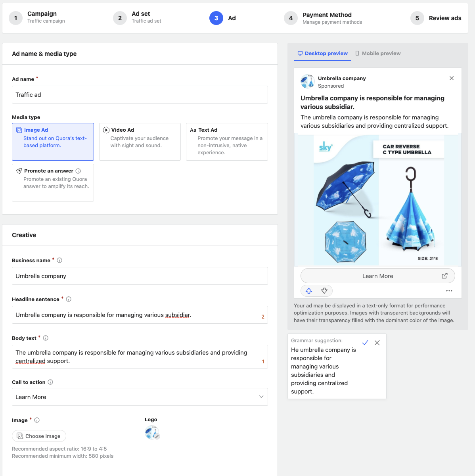Screen dimensions: 475x476
Task: Select Image Ad media type
Action: [x=53, y=142]
